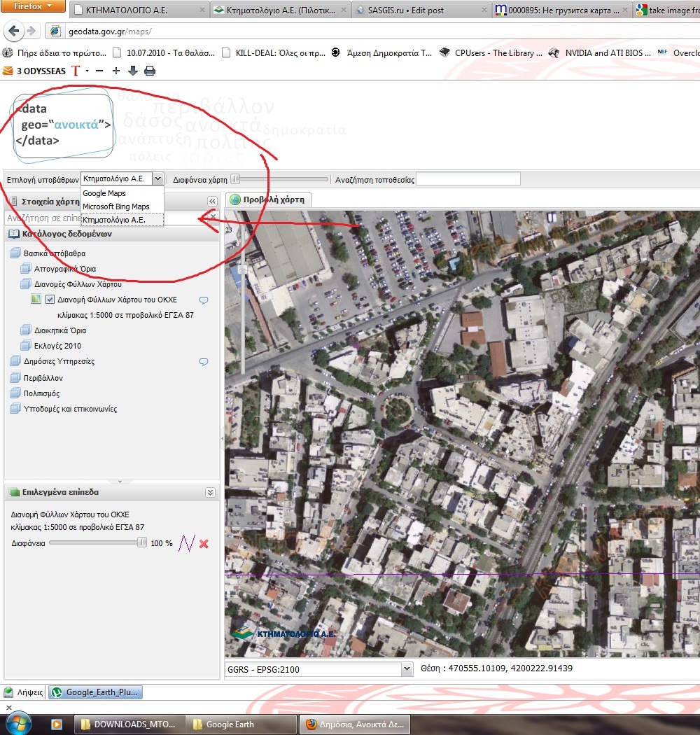The width and height of the screenshot is (700, 735).
Task: Clear the layer search field with the X
Action: tap(213, 218)
